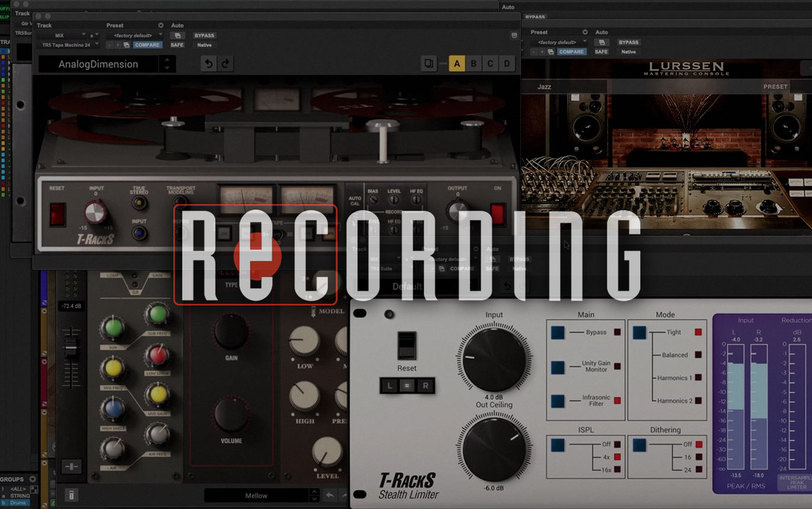Click the L=R link button on limiter
The image size is (812, 509).
pos(407,386)
